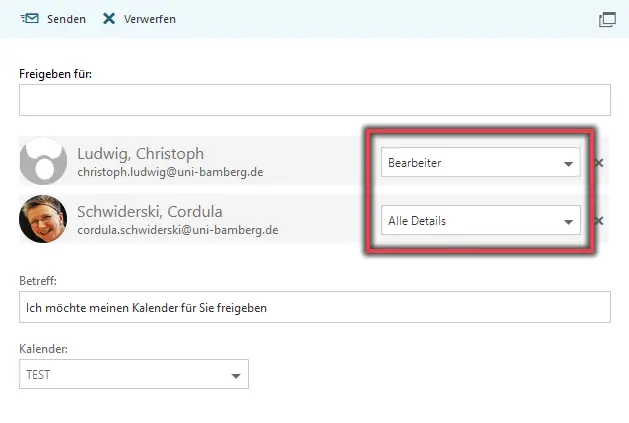Open the TEST calendar dropdown

point(134,374)
